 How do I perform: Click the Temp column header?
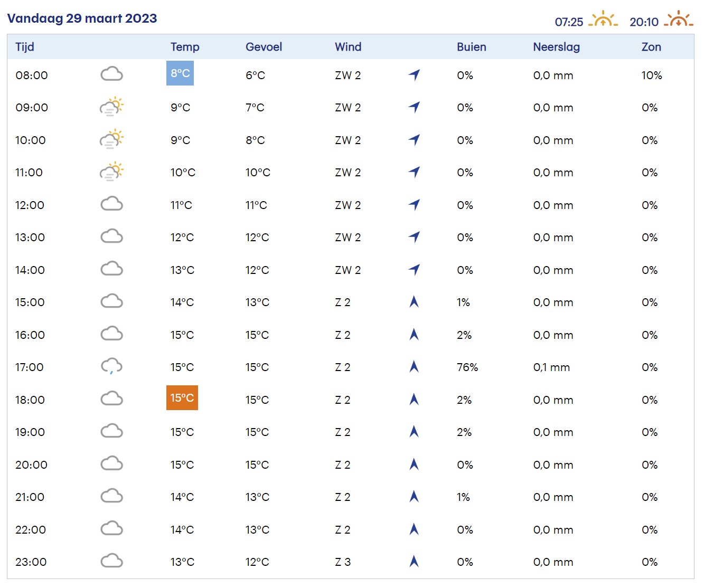185,47
